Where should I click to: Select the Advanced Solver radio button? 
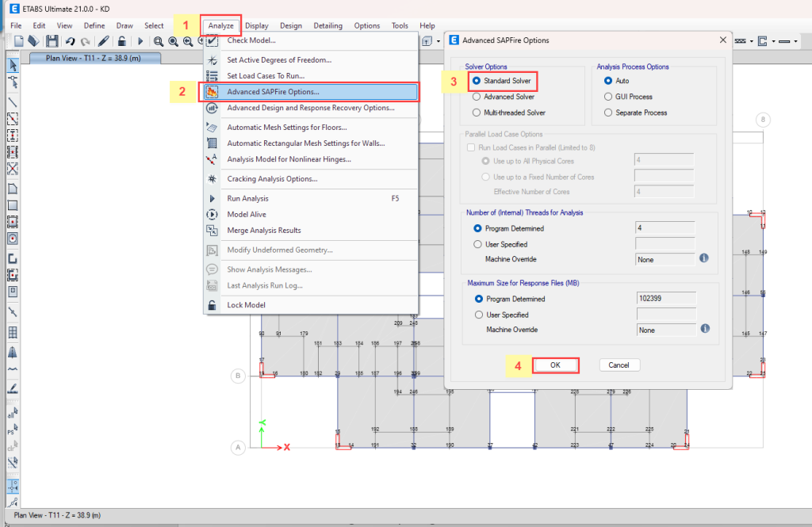coord(477,96)
